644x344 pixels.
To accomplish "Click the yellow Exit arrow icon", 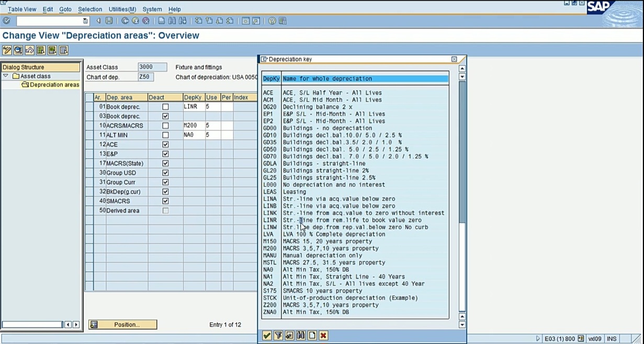I will 135,21.
